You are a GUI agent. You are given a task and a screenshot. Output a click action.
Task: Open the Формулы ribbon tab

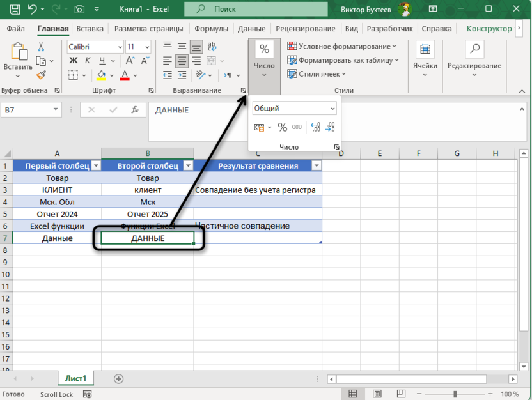[x=211, y=29]
